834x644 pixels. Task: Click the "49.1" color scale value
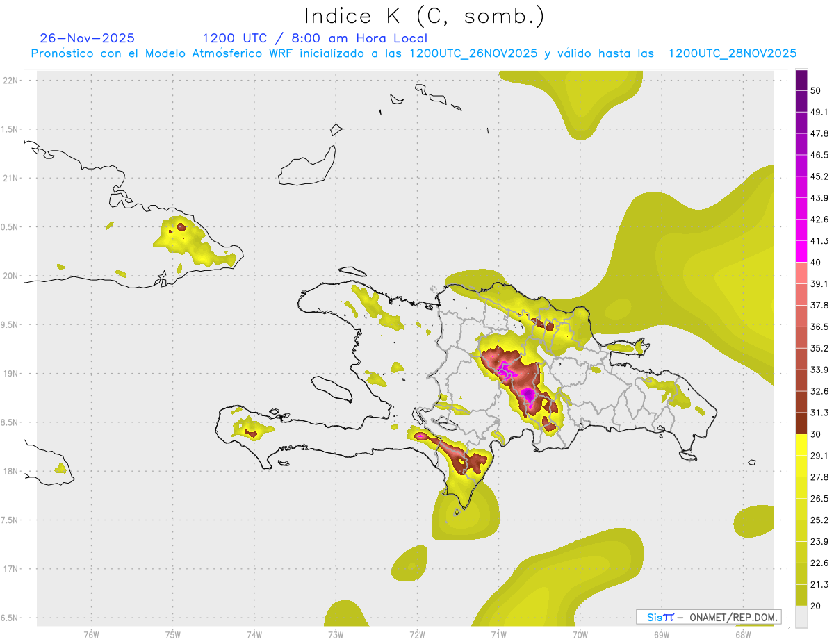pyautogui.click(x=819, y=112)
